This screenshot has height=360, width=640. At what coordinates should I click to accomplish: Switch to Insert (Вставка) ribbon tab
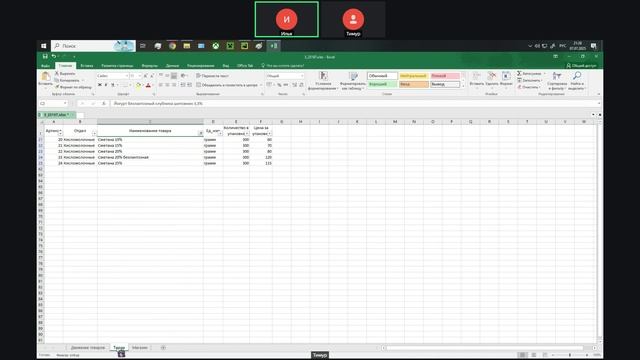pyautogui.click(x=87, y=65)
